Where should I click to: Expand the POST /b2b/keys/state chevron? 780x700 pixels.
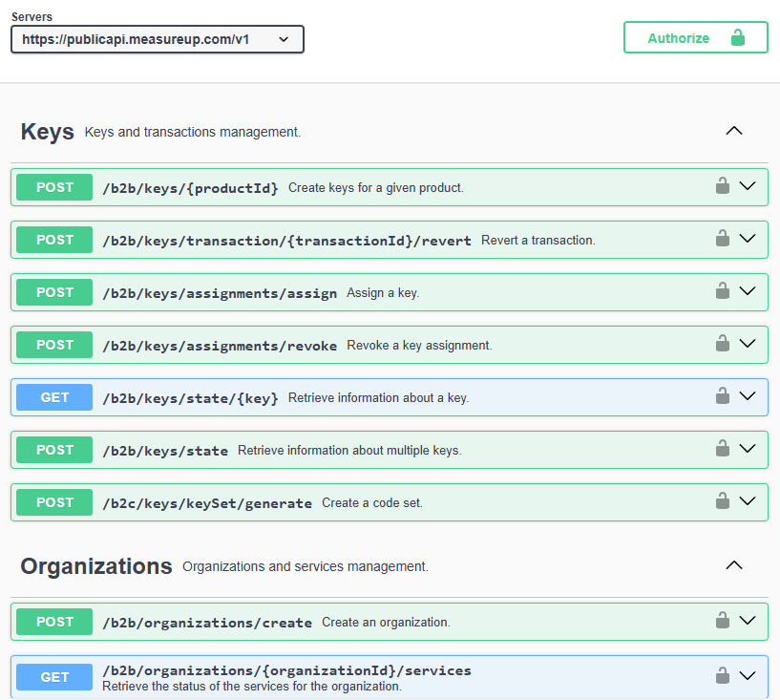tap(748, 449)
